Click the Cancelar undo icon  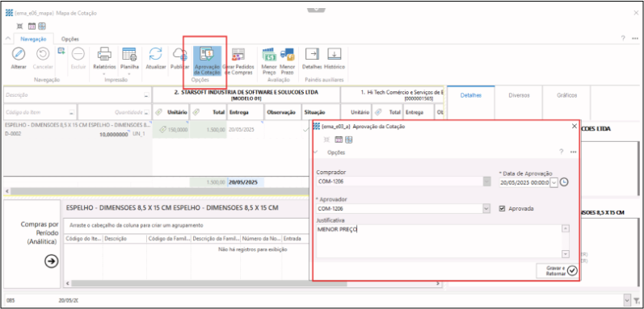(43, 54)
